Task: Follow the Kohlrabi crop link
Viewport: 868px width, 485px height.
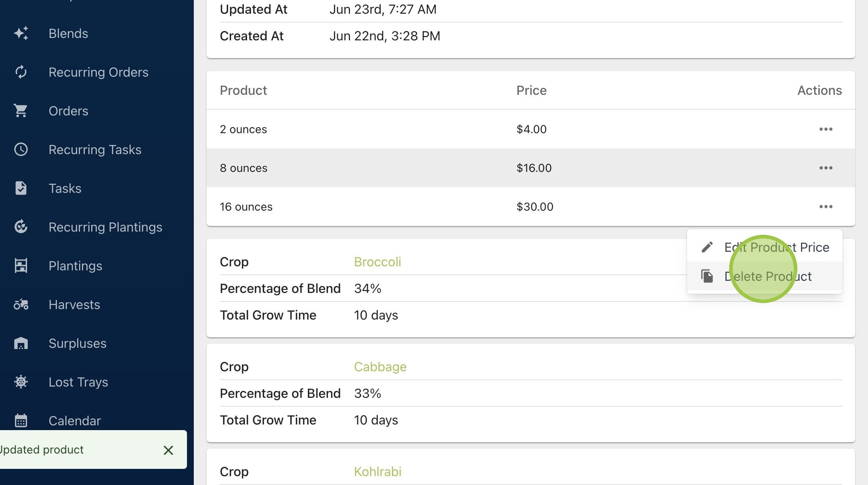Action: point(378,472)
